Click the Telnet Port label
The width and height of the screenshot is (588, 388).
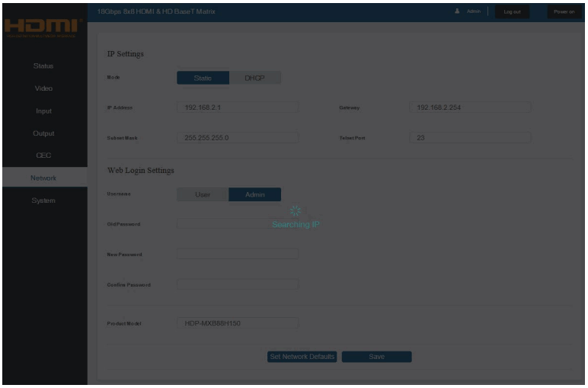tap(352, 138)
